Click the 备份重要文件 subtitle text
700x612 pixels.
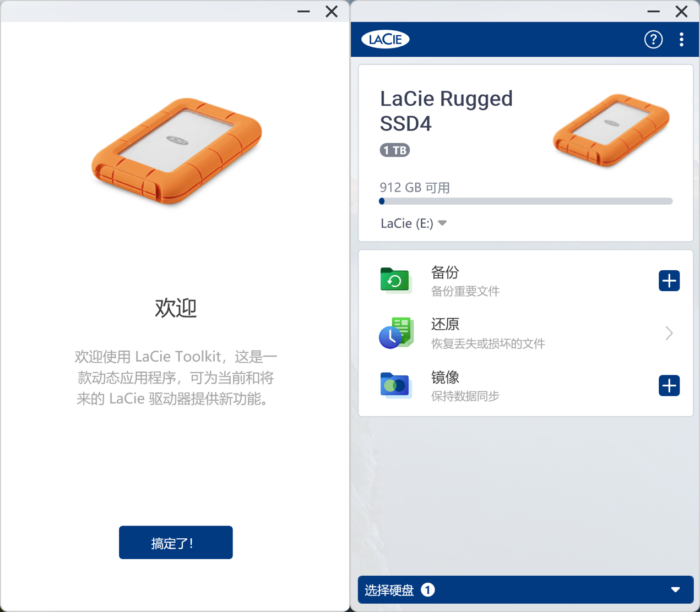(x=465, y=291)
